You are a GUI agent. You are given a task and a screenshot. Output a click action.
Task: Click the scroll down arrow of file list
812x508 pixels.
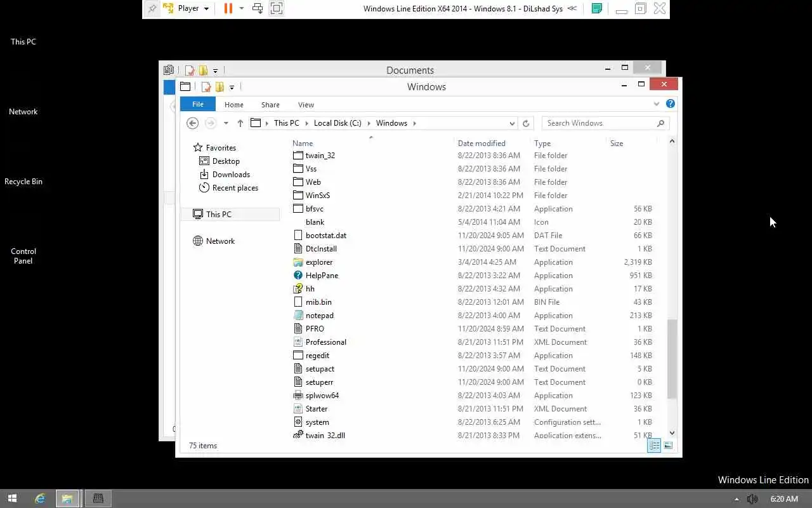[672, 433]
